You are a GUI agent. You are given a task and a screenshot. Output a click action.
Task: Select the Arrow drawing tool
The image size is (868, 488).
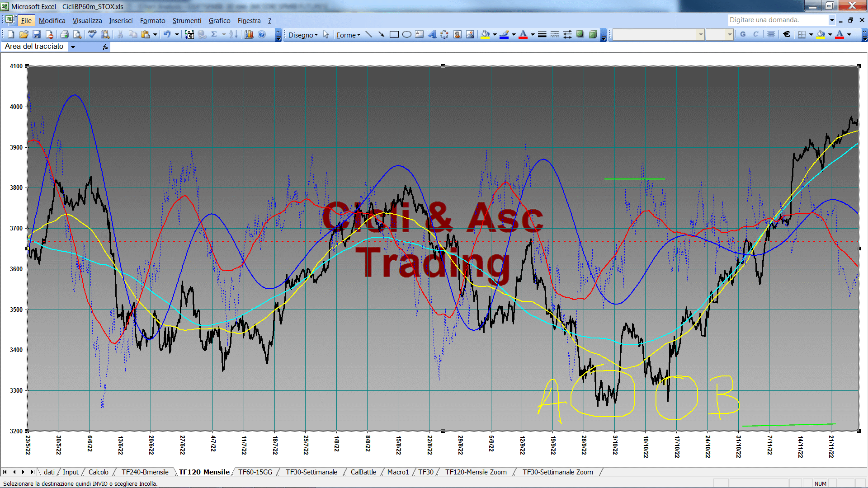pos(381,34)
